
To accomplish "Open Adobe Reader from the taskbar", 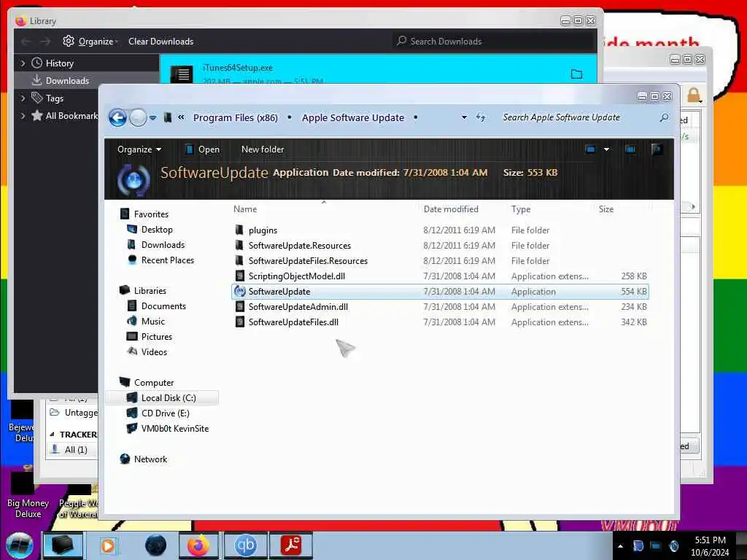I will [291, 545].
